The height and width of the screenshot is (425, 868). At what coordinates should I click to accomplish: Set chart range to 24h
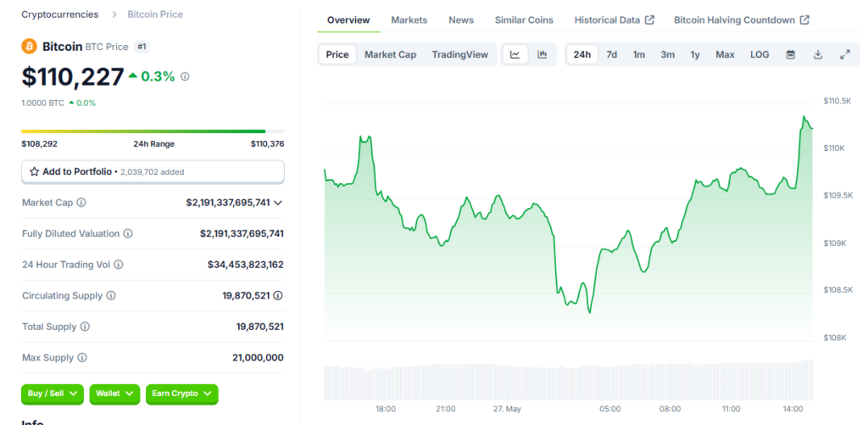point(581,54)
